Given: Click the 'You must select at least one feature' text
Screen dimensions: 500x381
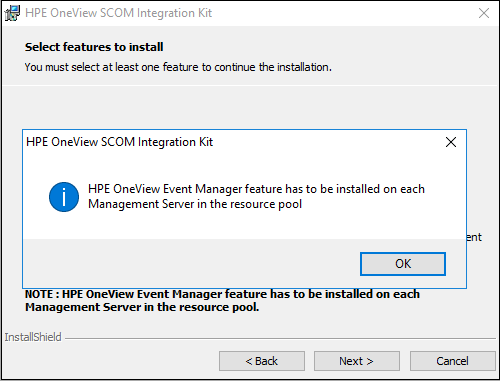Looking at the screenshot, I should [178, 67].
